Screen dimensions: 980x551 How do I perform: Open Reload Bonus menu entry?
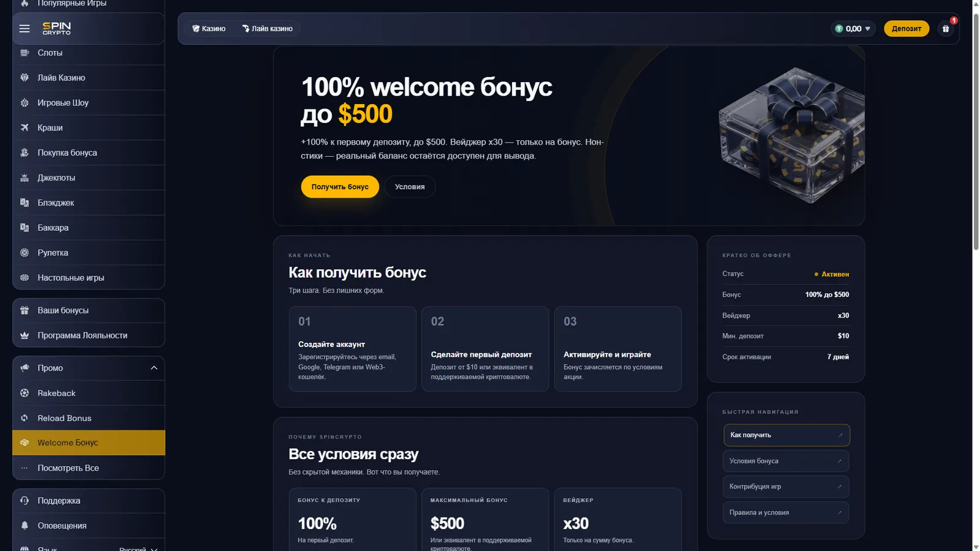(x=89, y=418)
